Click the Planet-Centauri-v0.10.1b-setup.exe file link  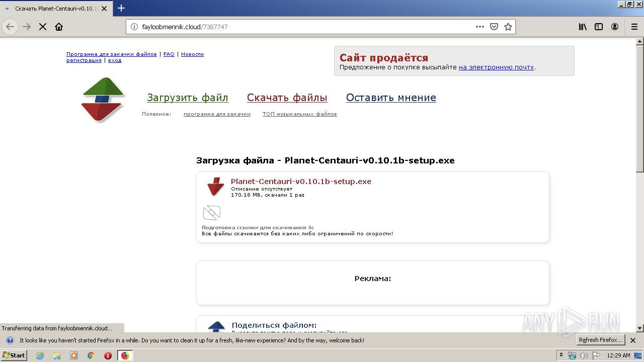click(301, 182)
